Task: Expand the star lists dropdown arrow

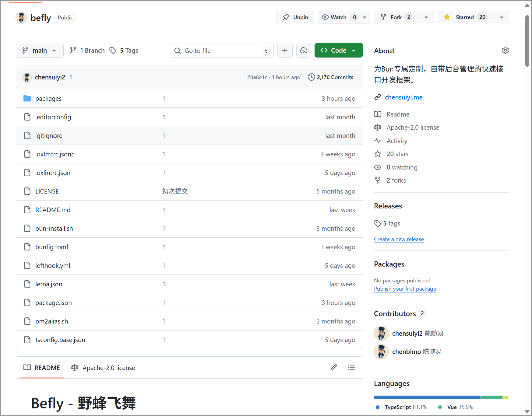Action: click(502, 17)
